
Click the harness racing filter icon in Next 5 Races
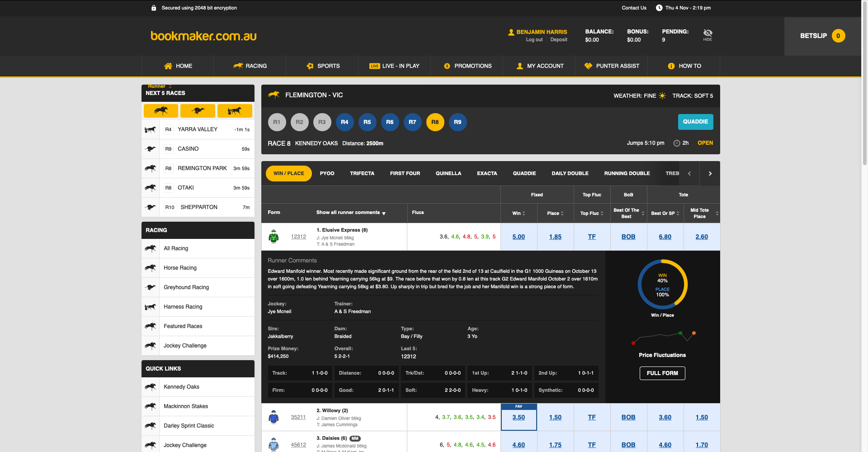(235, 111)
